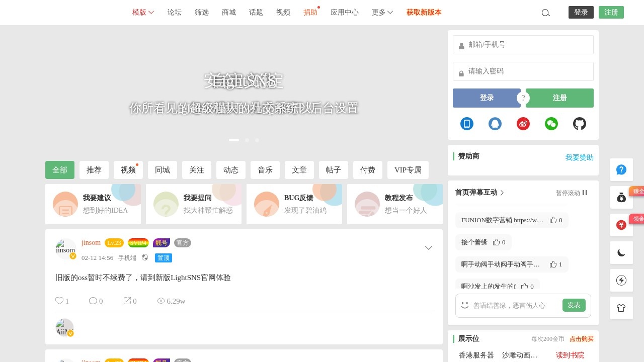Log in with the GitHub icon
The image size is (644, 362).
point(580,124)
